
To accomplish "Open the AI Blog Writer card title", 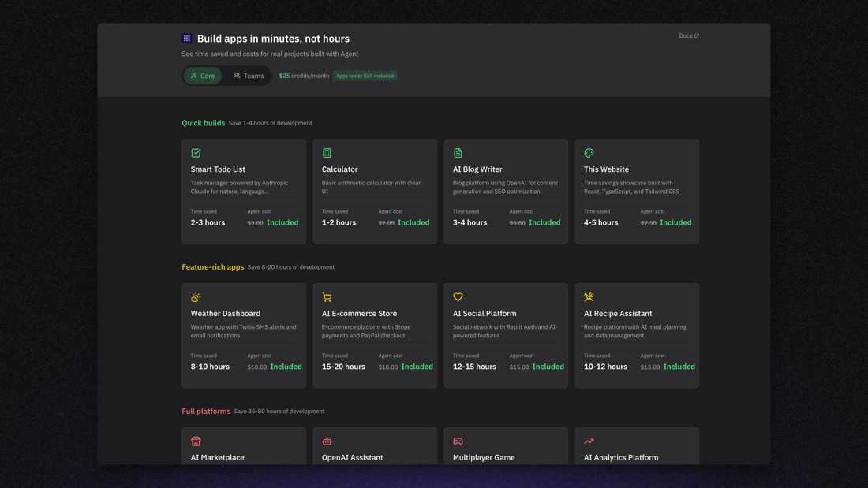I will pos(477,169).
